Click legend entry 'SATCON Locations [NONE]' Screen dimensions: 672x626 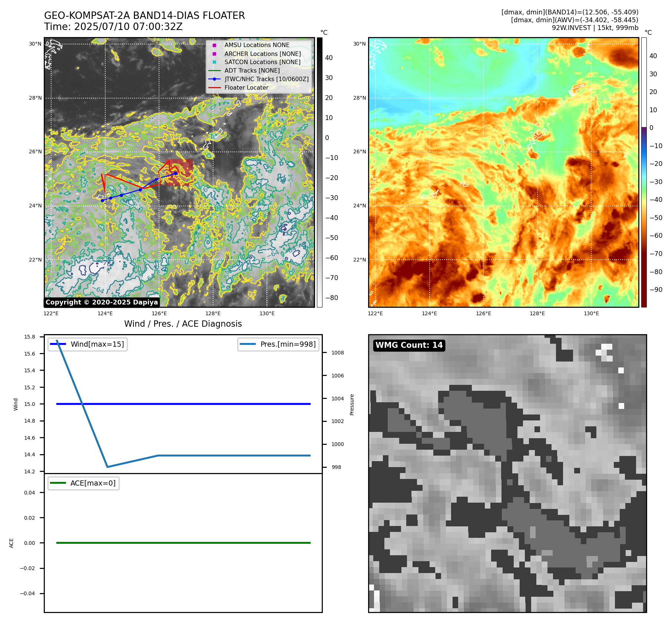[262, 62]
